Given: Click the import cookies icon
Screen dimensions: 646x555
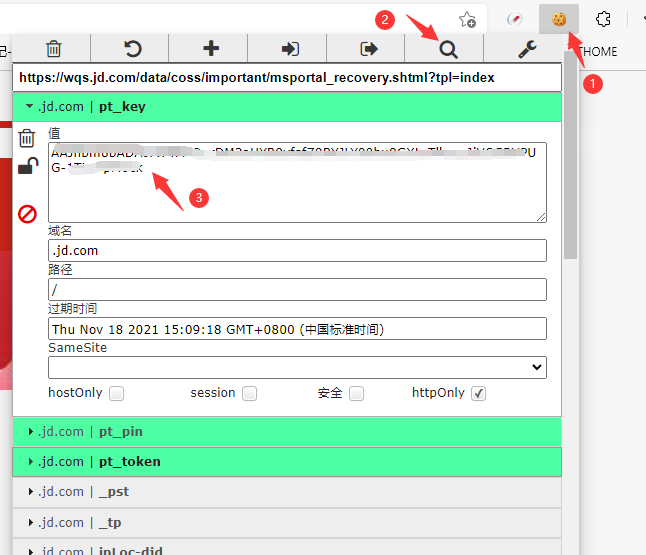Looking at the screenshot, I should (x=290, y=49).
